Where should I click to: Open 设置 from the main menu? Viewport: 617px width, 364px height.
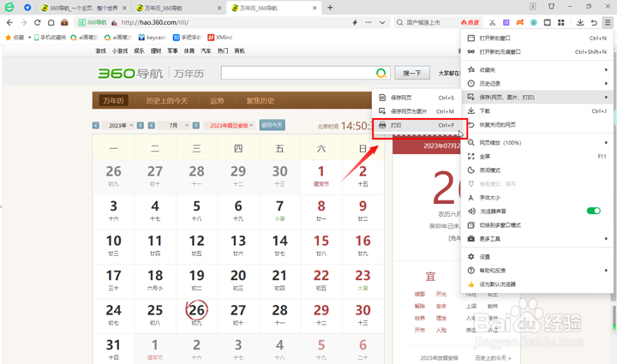coord(537,256)
